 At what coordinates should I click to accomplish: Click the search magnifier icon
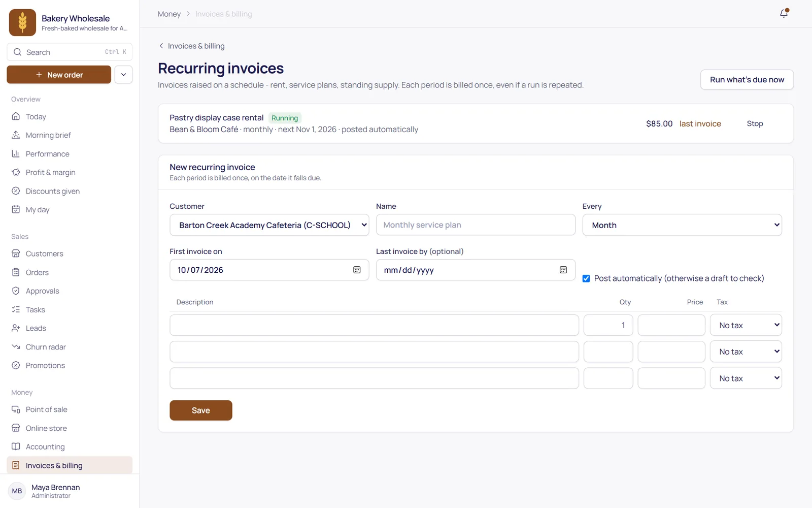[x=17, y=52]
